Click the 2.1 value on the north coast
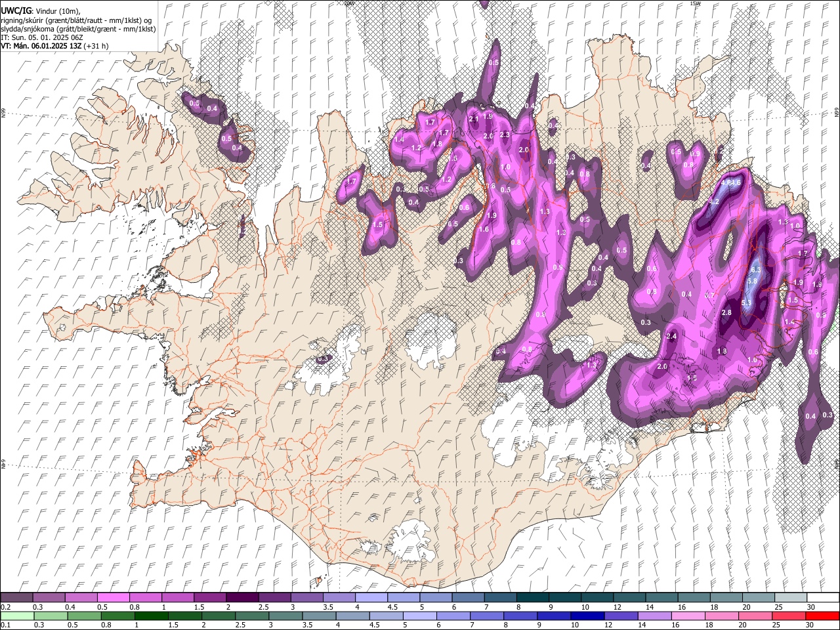Screen dimensions: 840x630 (x=474, y=119)
